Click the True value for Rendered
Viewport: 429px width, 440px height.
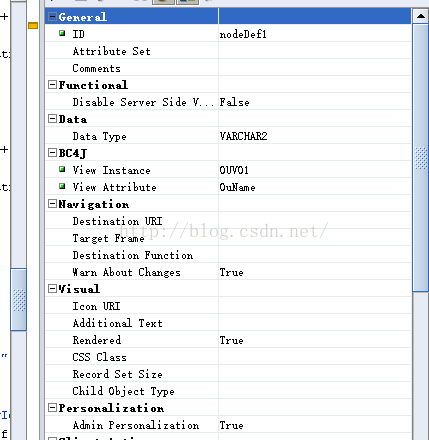point(231,340)
